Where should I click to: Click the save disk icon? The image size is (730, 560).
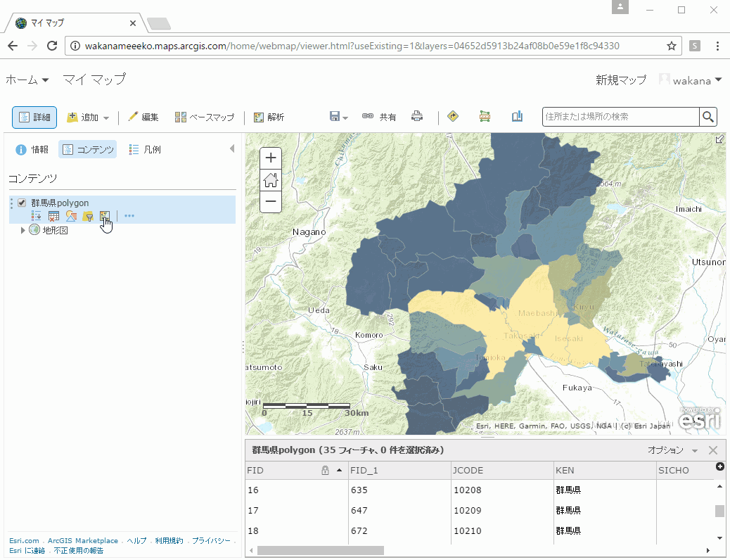coord(334,117)
